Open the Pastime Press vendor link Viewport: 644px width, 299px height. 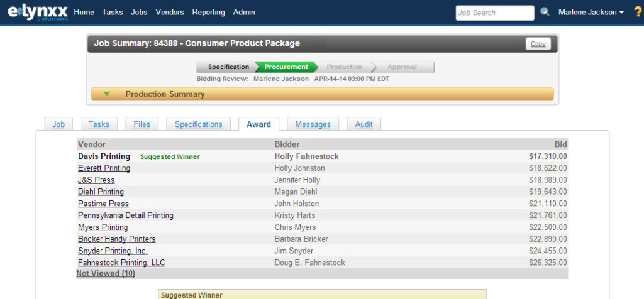tap(103, 204)
